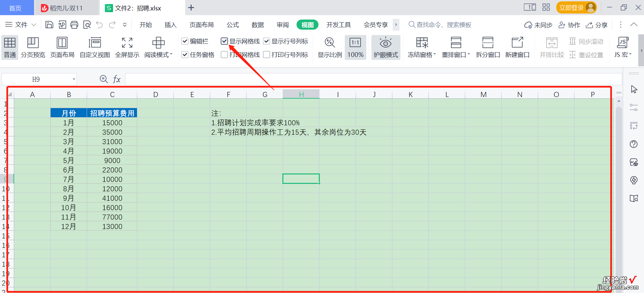This screenshot has height=293, width=644.
Task: Click the insert function fx icon
Action: coord(117,79)
